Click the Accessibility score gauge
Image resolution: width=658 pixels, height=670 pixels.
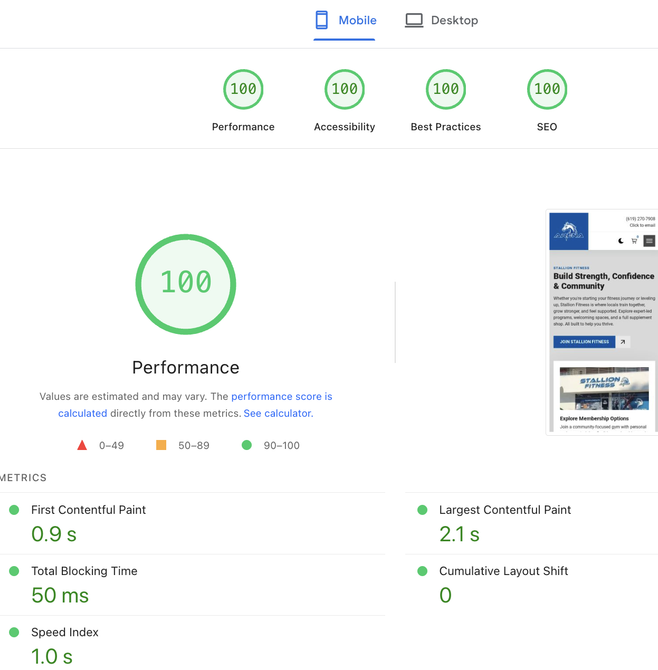[x=344, y=90]
